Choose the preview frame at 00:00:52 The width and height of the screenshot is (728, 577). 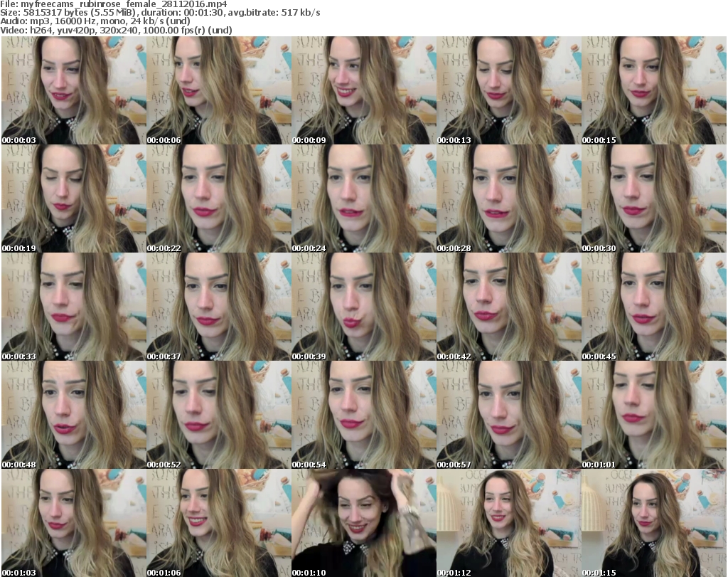click(x=219, y=415)
